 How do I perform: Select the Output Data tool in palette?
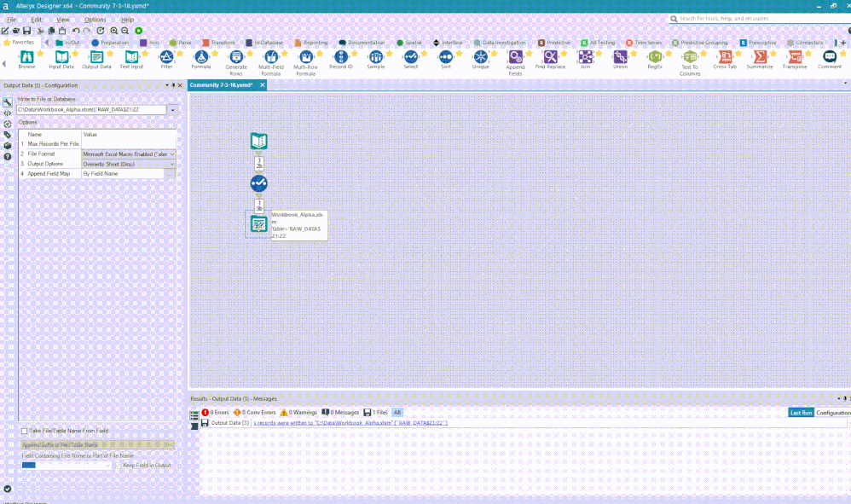point(96,60)
